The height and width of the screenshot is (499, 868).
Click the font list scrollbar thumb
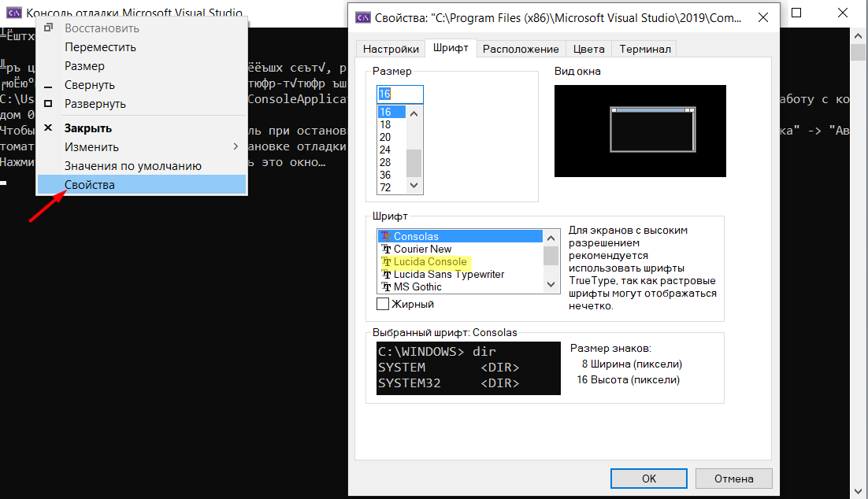[x=551, y=256]
